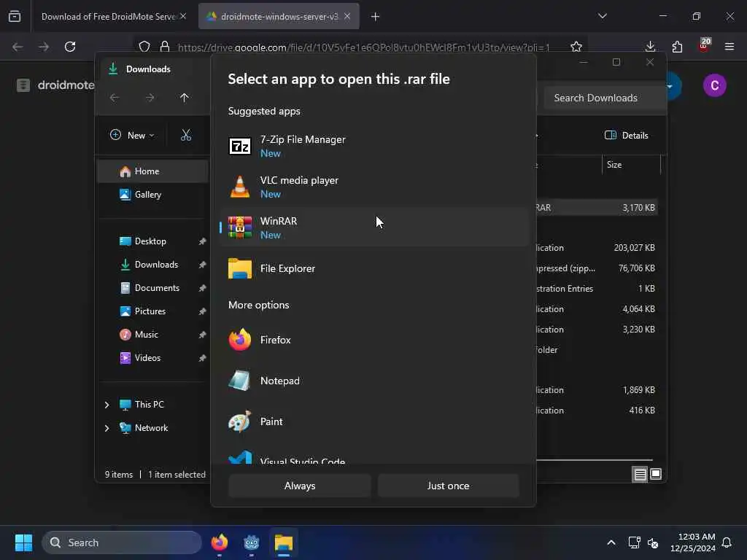This screenshot has width=747, height=560.
Task: Switch Explorer to details list view
Action: pos(640,474)
